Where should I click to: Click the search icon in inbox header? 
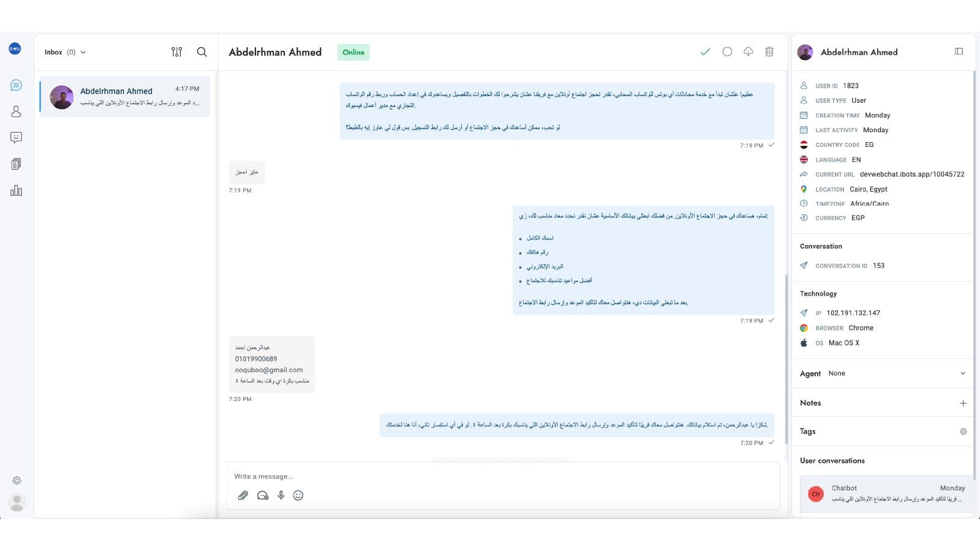[202, 52]
